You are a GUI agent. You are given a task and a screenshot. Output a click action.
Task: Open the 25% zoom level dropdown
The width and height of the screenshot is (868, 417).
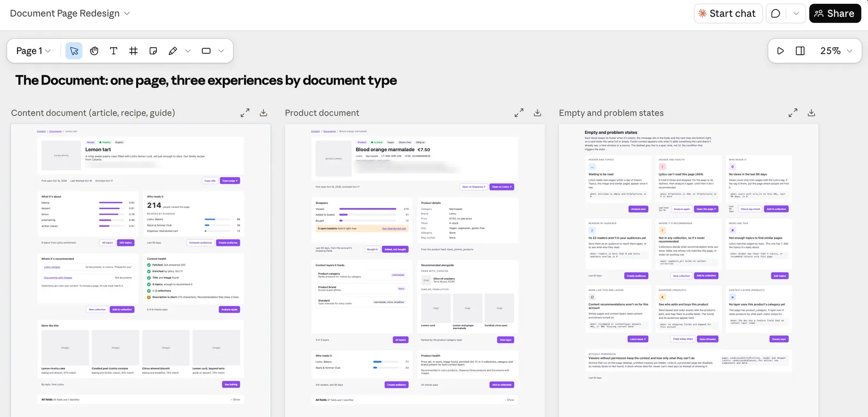[836, 51]
